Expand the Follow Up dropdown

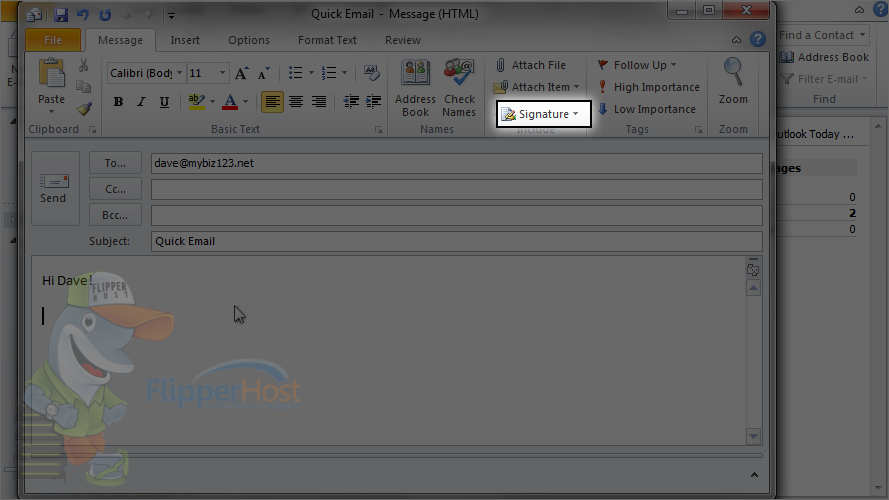tap(674, 65)
